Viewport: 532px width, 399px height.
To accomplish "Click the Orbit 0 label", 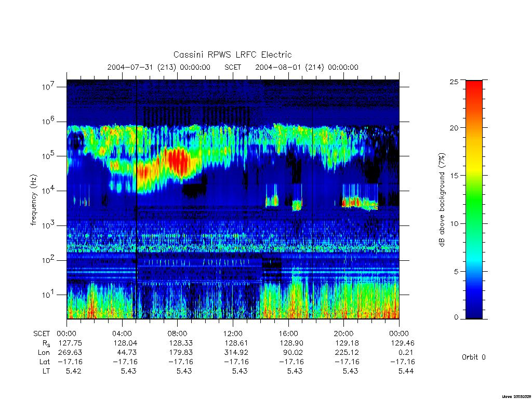I will click(x=474, y=357).
